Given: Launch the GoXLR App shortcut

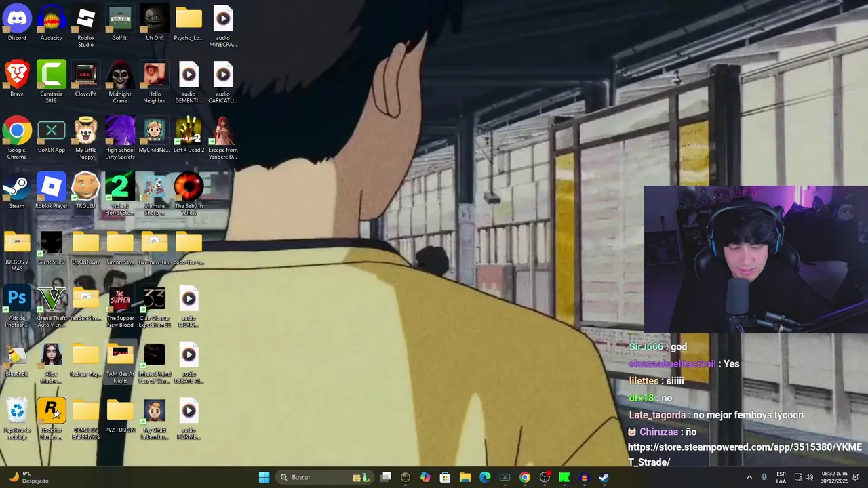Looking at the screenshot, I should 52,136.
